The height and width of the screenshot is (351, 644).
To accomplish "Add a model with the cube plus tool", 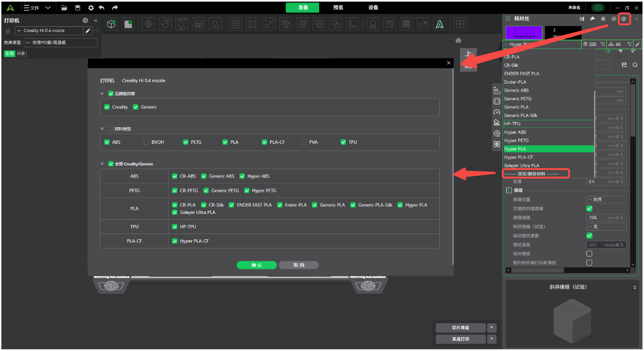I will click(x=112, y=23).
